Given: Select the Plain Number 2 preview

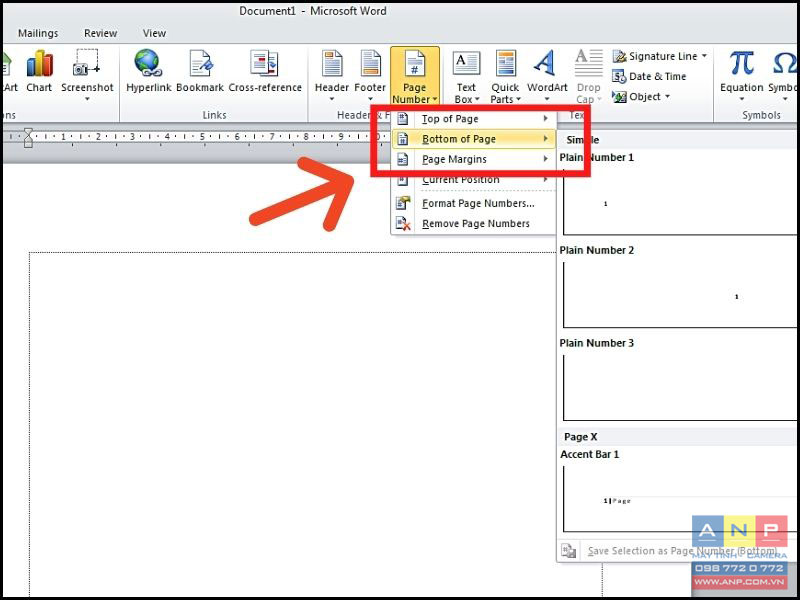Looking at the screenshot, I should (x=679, y=294).
